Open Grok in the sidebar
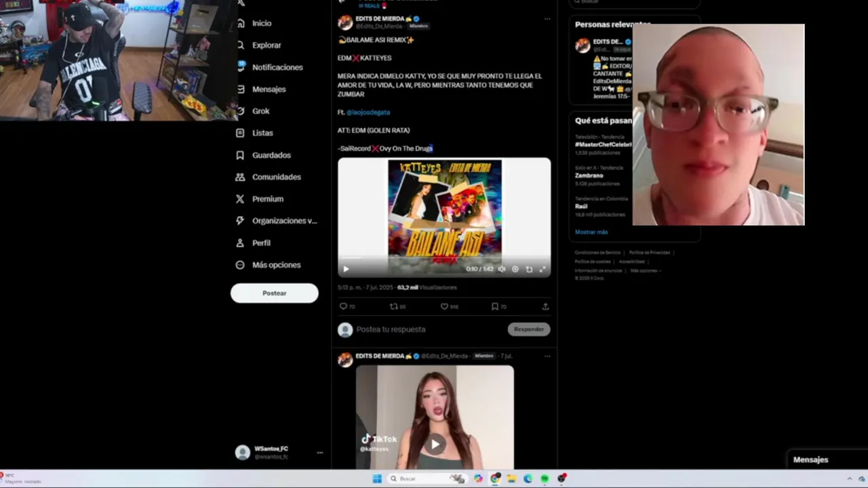 click(x=253, y=111)
